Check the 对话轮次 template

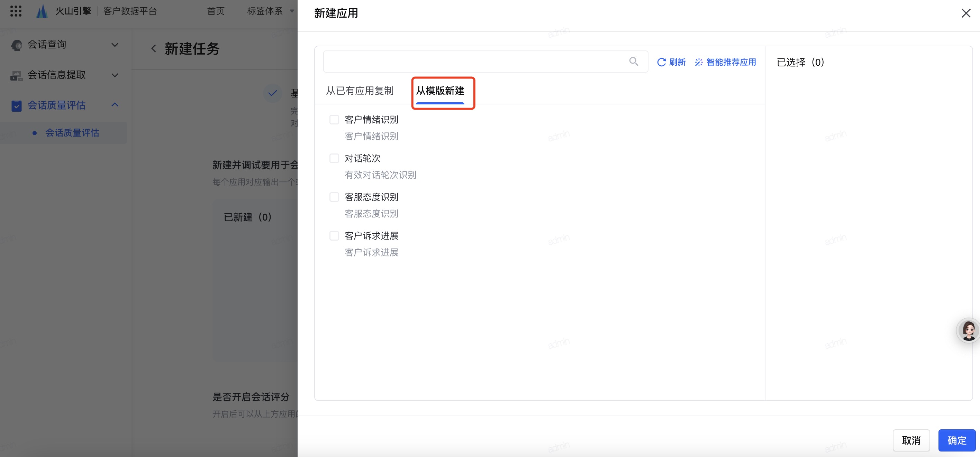[334, 159]
